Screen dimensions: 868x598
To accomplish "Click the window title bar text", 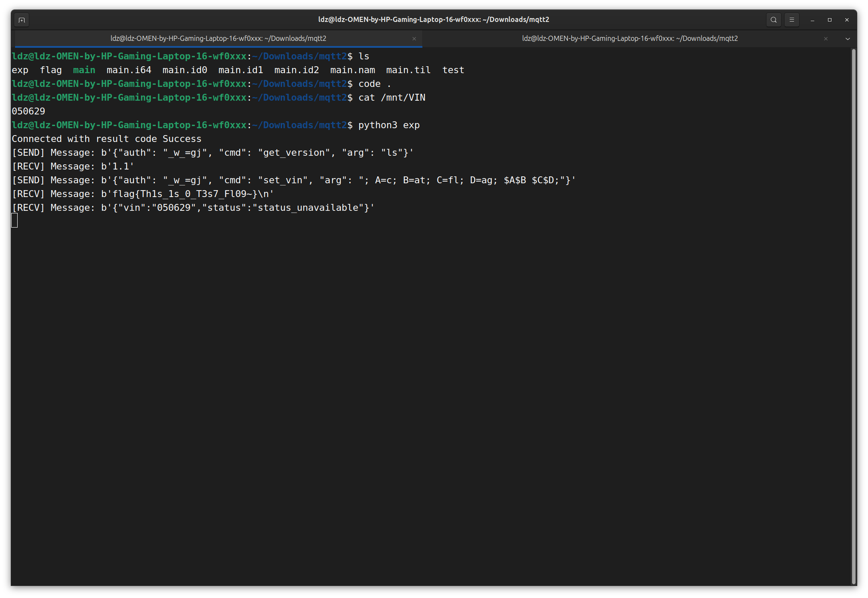I will coord(434,19).
